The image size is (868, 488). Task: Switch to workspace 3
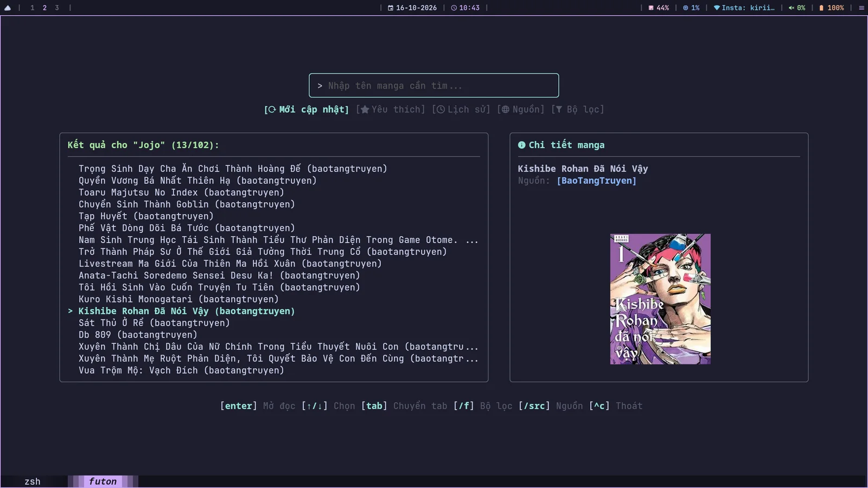(x=56, y=8)
